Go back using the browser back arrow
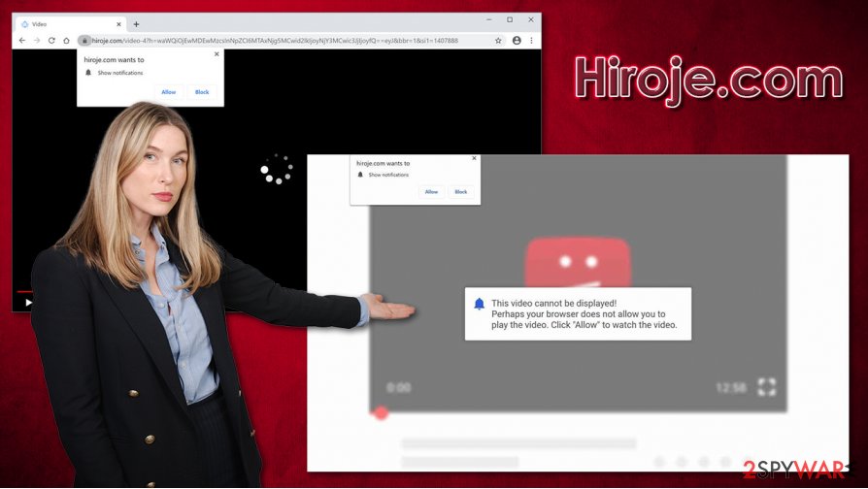 click(x=22, y=41)
